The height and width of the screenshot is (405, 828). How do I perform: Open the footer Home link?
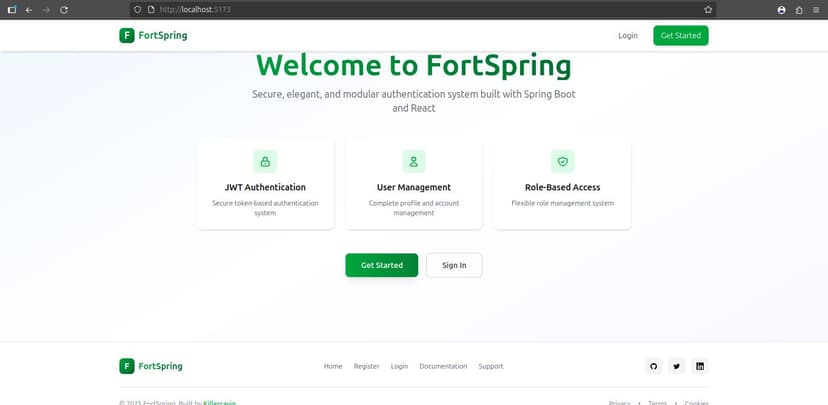point(333,366)
